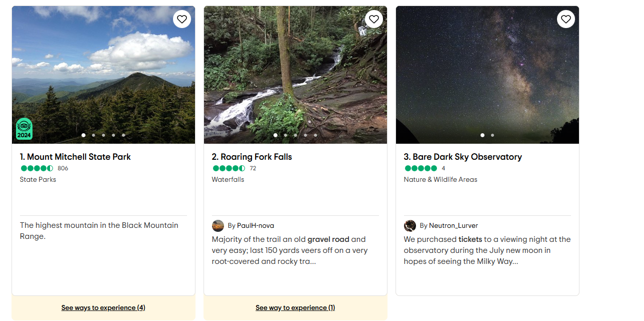Open 2. Roaring Fork Falls title link
The image size is (644, 321).
252,157
